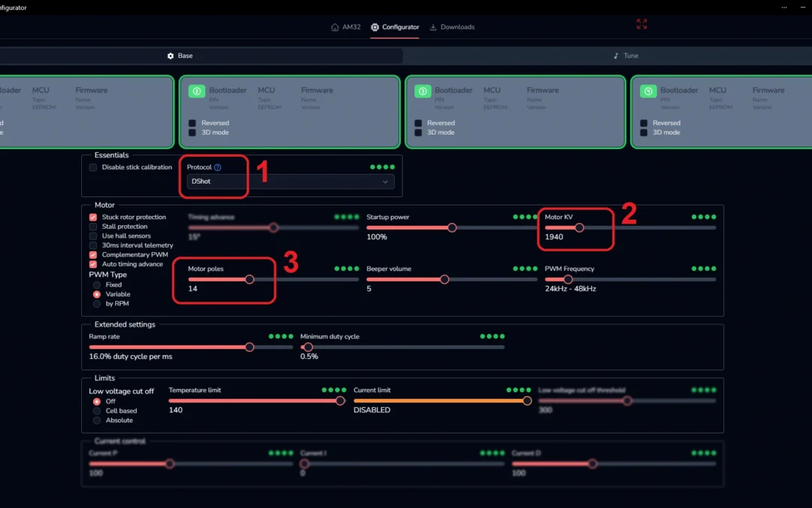
Task: Click green dots beside Motor poles
Action: pos(347,269)
